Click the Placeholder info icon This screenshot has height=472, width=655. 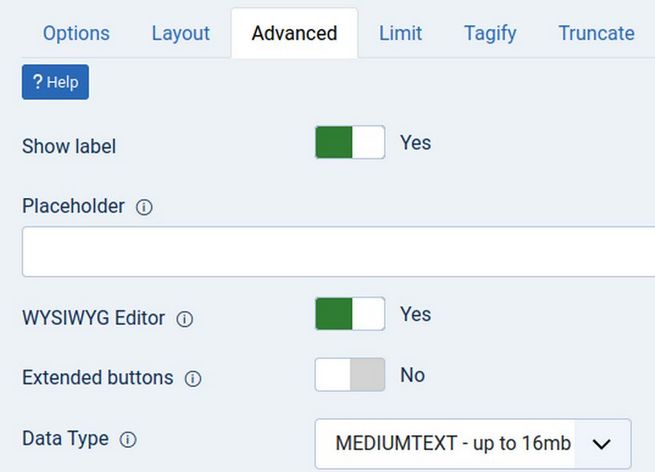(144, 207)
